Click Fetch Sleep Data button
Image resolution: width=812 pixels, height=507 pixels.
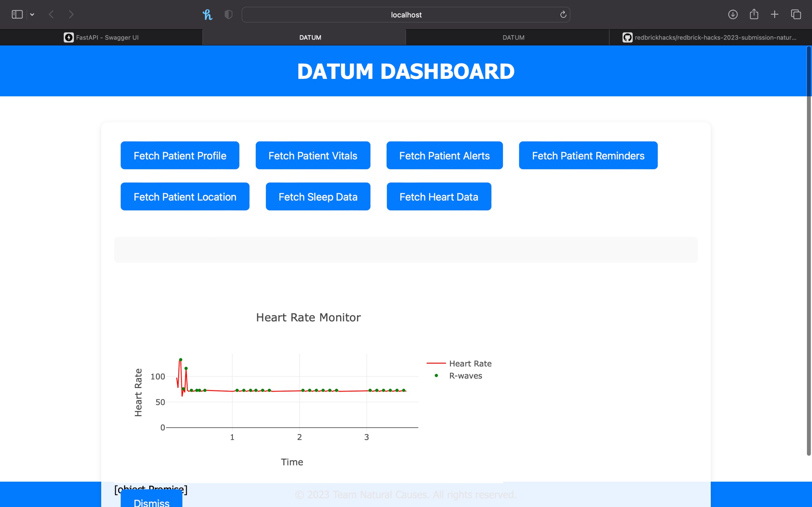coord(318,197)
